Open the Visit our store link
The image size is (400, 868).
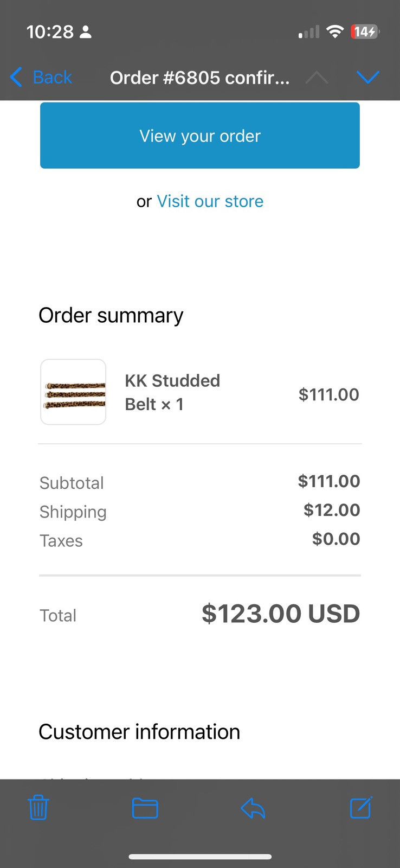point(210,201)
